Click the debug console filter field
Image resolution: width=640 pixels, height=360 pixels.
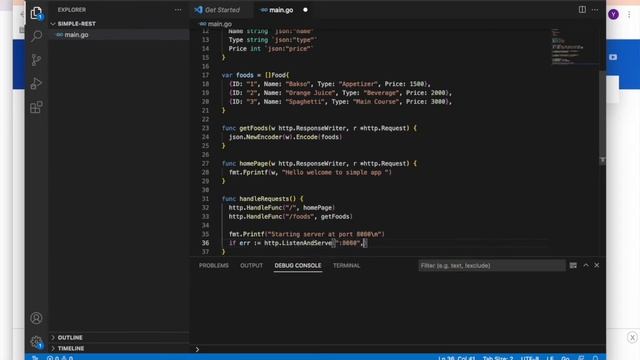(x=492, y=265)
